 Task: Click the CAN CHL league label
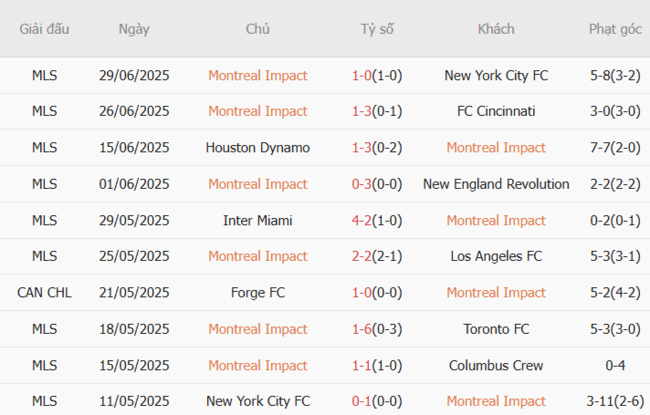pyautogui.click(x=44, y=292)
